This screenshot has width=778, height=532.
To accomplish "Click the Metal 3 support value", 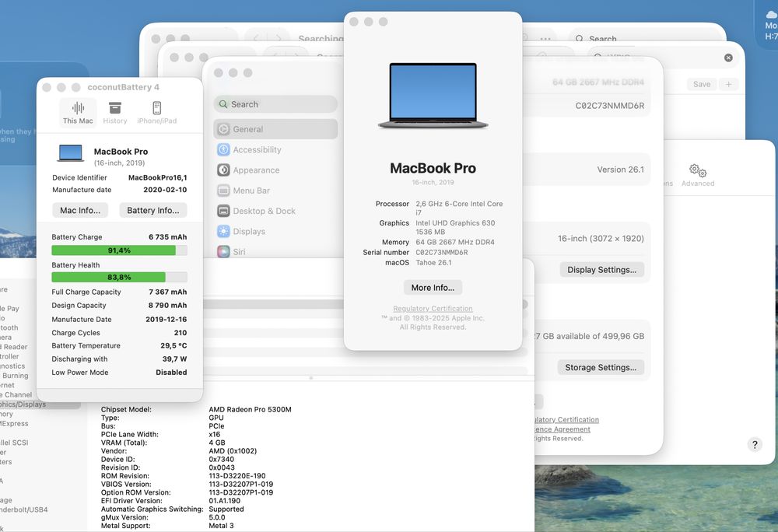I will pyautogui.click(x=221, y=526).
